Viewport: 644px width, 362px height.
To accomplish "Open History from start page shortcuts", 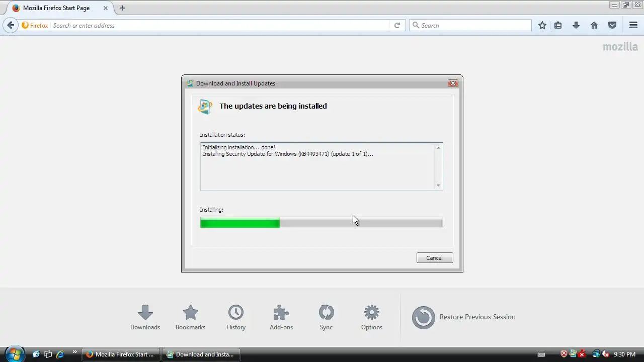I will [235, 317].
